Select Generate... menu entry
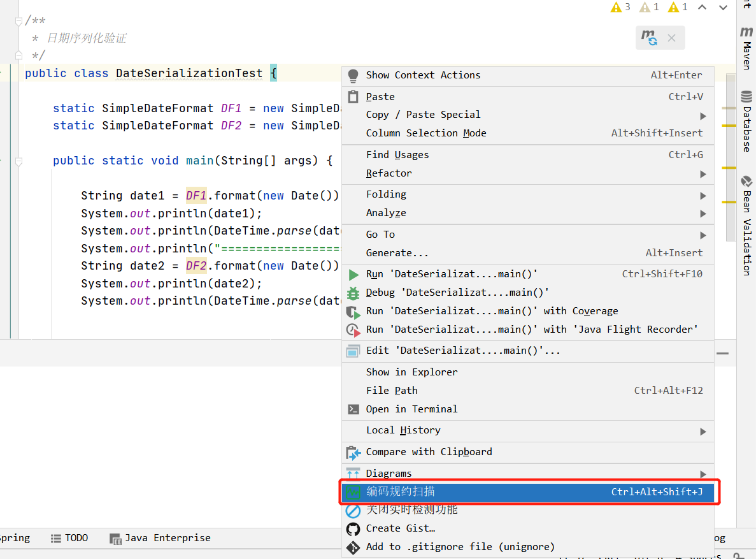 [x=528, y=253]
